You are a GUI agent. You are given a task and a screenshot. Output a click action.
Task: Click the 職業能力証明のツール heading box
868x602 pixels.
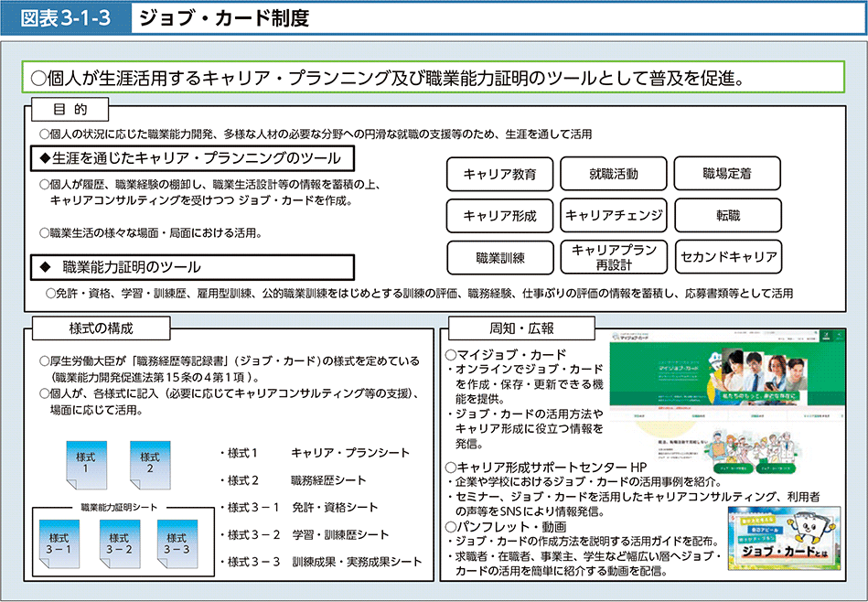[x=192, y=267]
